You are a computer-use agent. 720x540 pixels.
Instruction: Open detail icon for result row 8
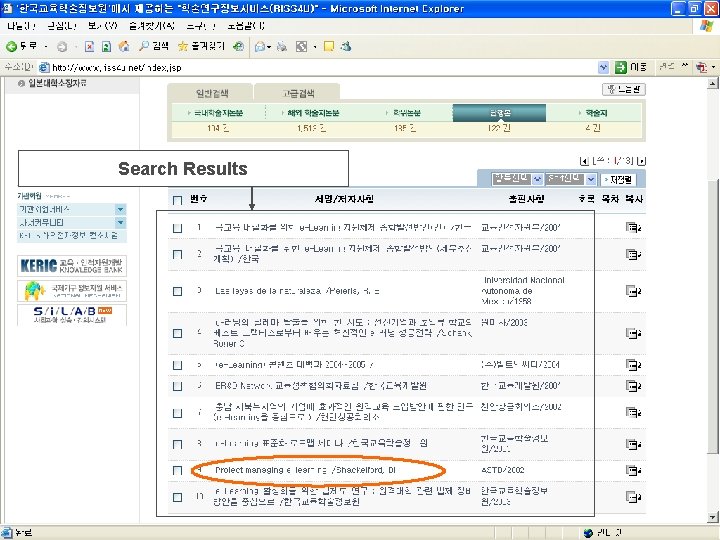[x=633, y=444]
